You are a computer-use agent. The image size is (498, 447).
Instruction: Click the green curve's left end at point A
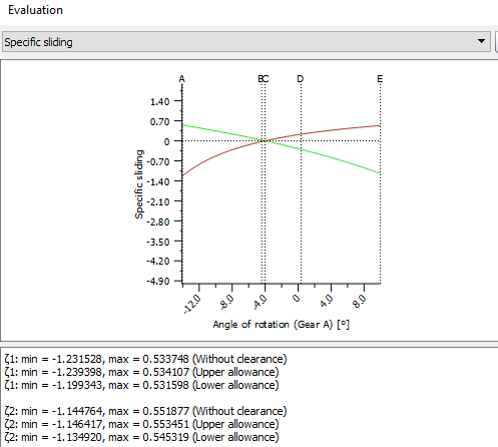click(184, 125)
